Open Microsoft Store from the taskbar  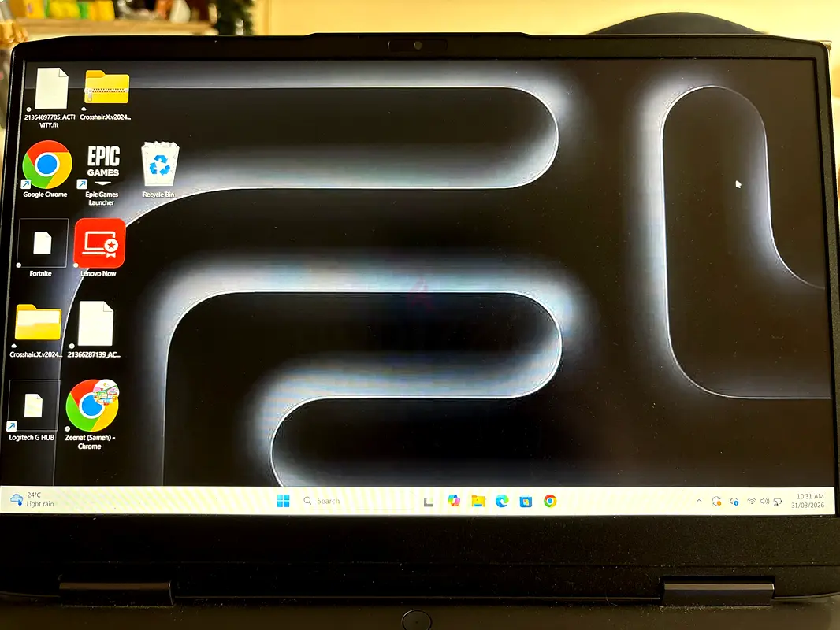526,501
